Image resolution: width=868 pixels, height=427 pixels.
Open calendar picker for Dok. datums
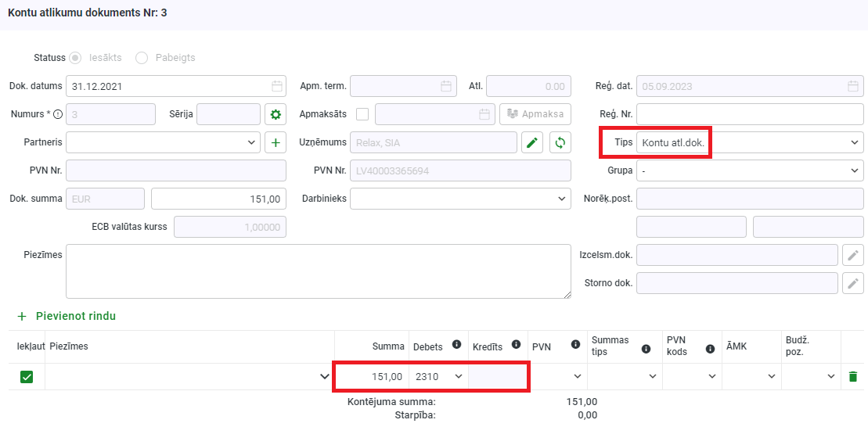pos(277,86)
